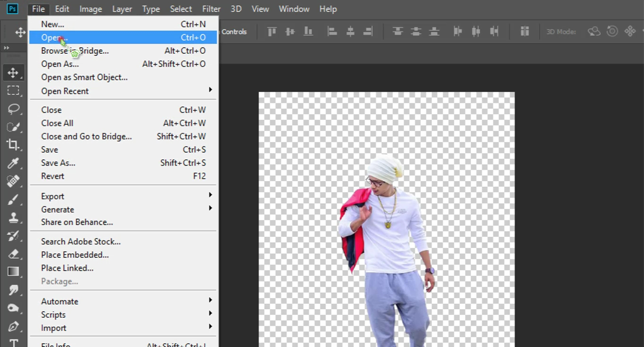Select the Rectangular Marquee tool
This screenshot has height=347, width=644.
tap(13, 91)
